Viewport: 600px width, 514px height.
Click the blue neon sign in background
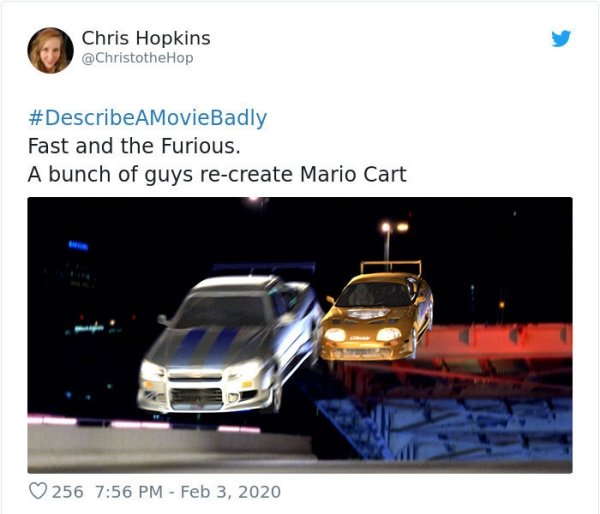coord(78,245)
